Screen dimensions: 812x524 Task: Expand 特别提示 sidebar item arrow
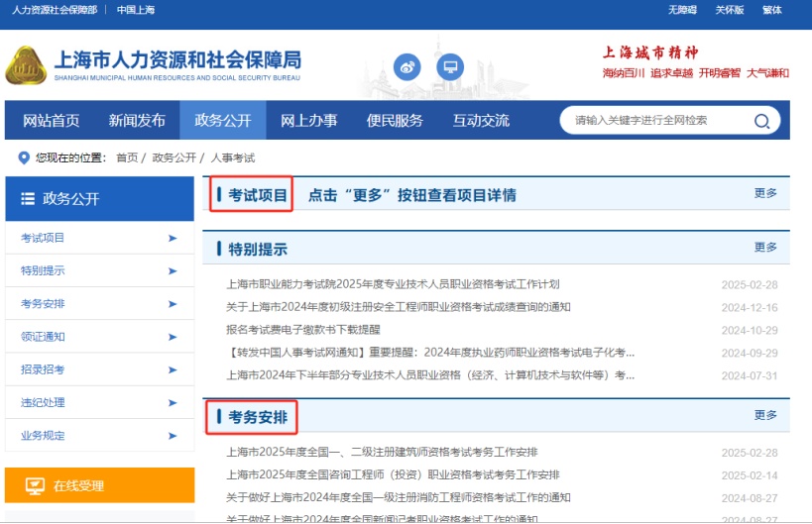173,270
